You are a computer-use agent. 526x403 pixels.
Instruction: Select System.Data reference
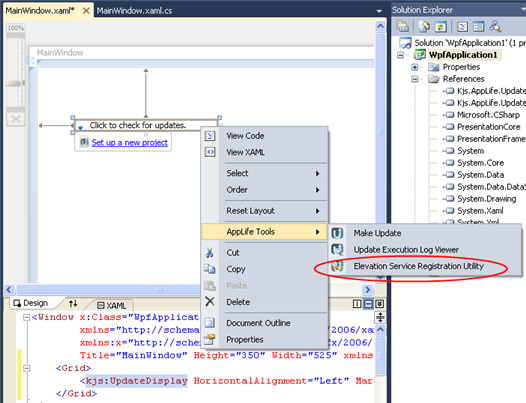(481, 175)
